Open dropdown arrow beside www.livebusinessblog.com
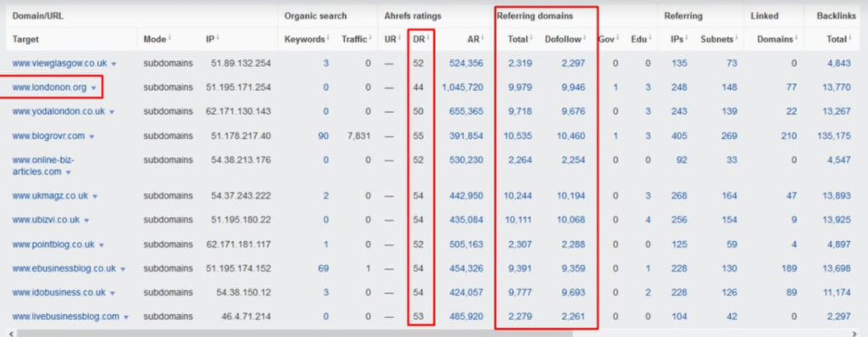The image size is (868, 337). click(125, 317)
